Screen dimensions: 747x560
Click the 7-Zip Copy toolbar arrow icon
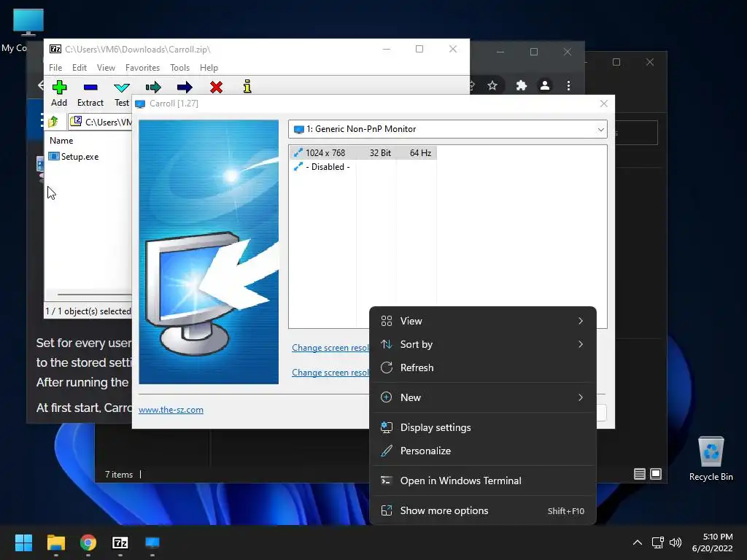pyautogui.click(x=153, y=87)
